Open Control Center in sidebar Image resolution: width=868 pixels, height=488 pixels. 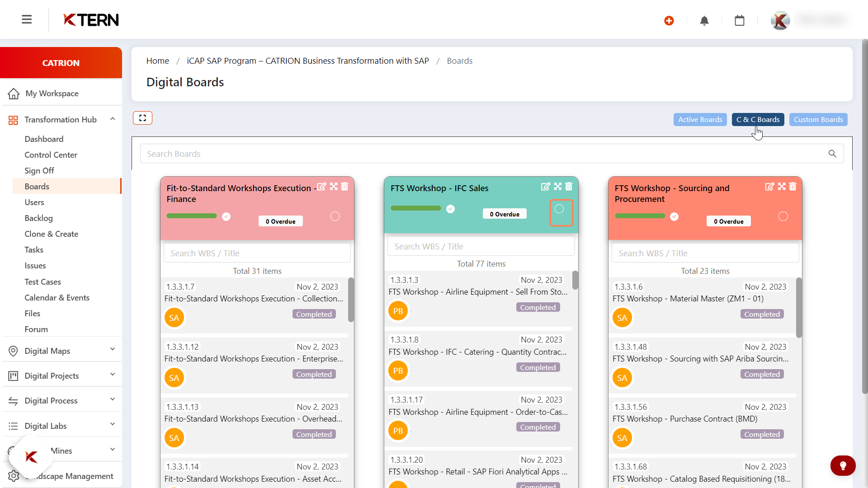click(51, 155)
